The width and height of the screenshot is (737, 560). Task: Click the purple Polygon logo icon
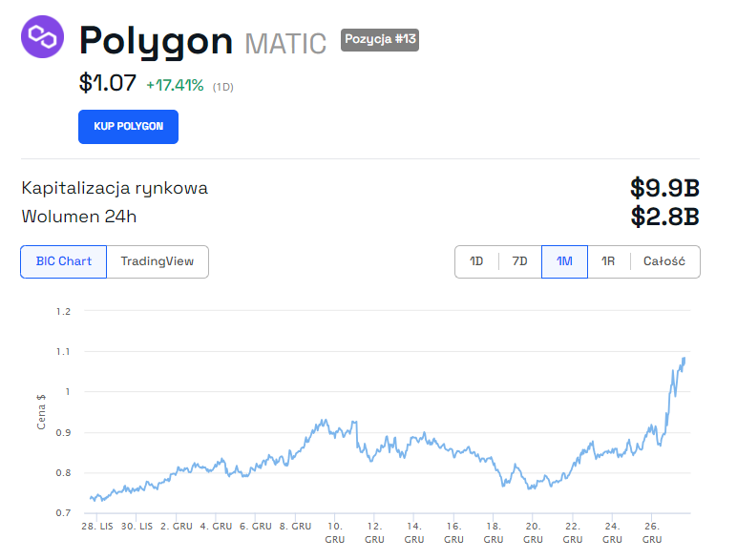(42, 37)
